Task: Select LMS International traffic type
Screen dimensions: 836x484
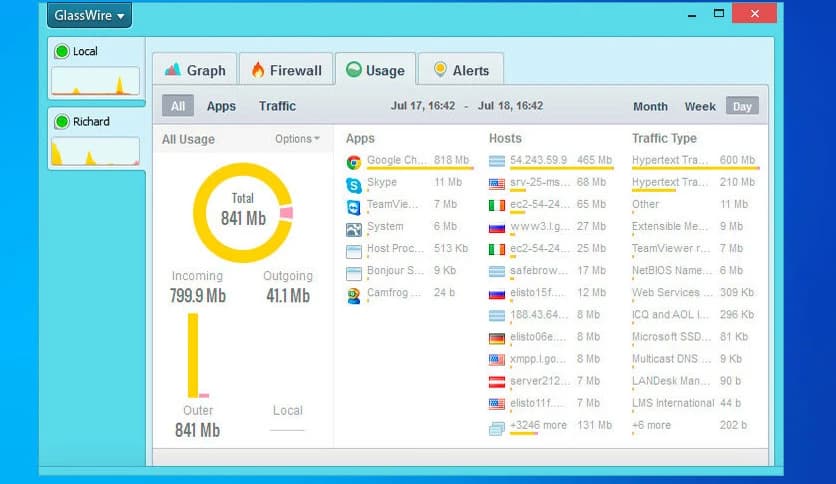Action: (x=673, y=403)
